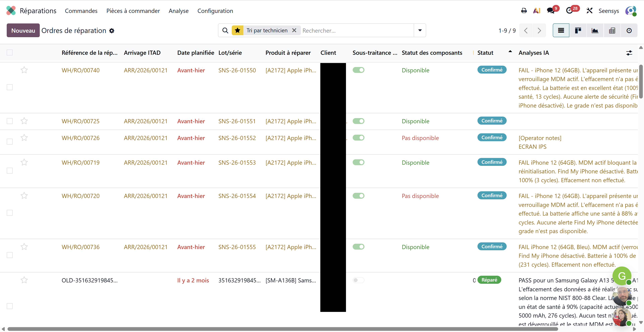Star the WH/RO/00720 repair order
644x332 pixels.
pyautogui.click(x=24, y=195)
